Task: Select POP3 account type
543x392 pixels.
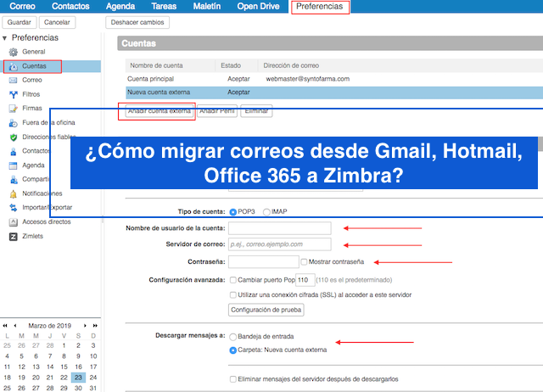Action: (x=233, y=212)
